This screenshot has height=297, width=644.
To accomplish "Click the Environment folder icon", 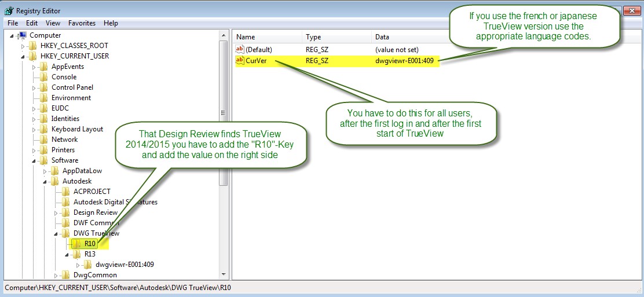I will click(45, 98).
